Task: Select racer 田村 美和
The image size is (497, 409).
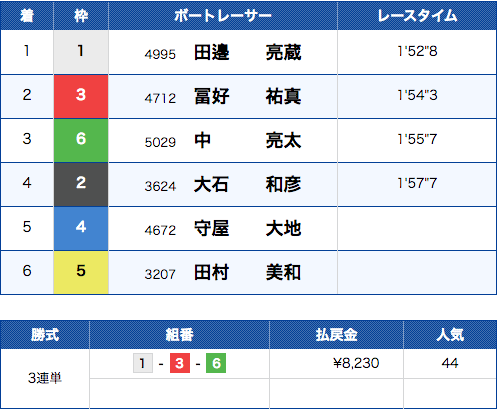Action: pos(248,273)
